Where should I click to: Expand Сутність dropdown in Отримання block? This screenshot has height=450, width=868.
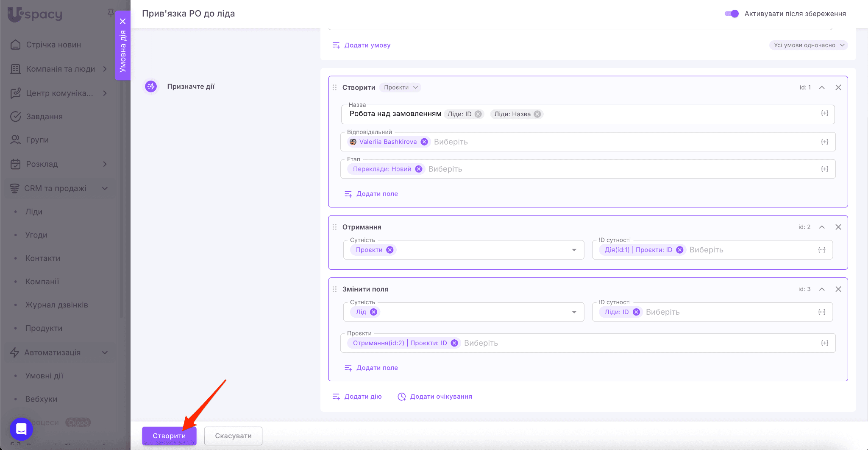click(574, 250)
